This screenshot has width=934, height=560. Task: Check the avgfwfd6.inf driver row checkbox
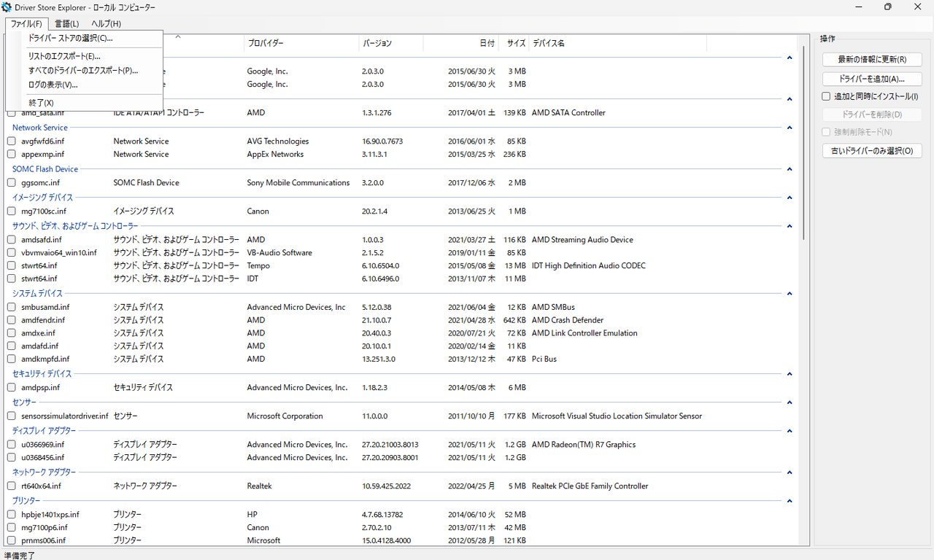12,141
